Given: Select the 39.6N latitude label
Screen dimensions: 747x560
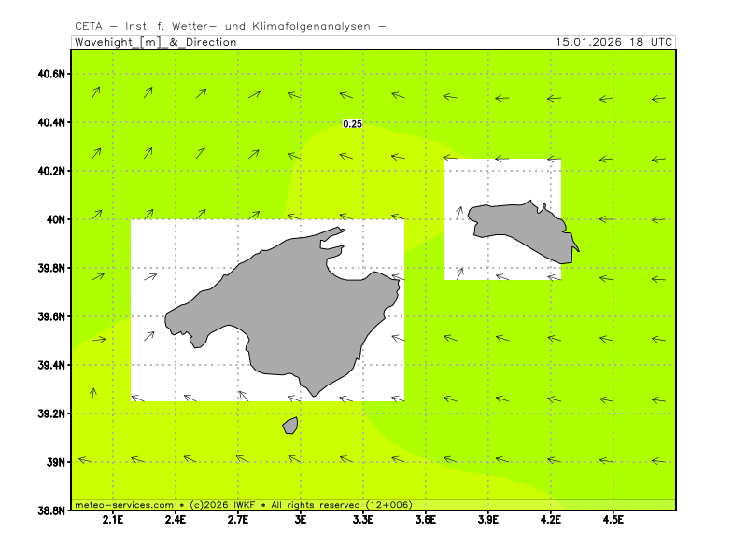Looking at the screenshot, I should tap(50, 316).
